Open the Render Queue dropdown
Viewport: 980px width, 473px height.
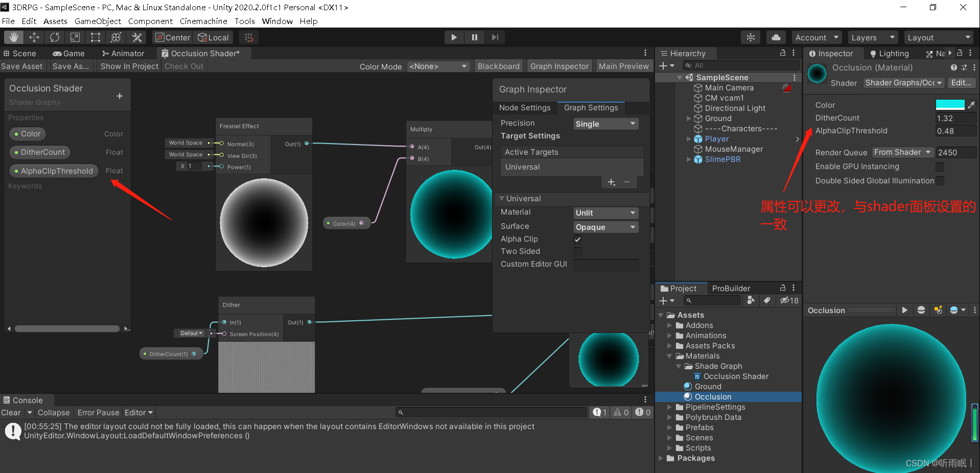pos(902,152)
